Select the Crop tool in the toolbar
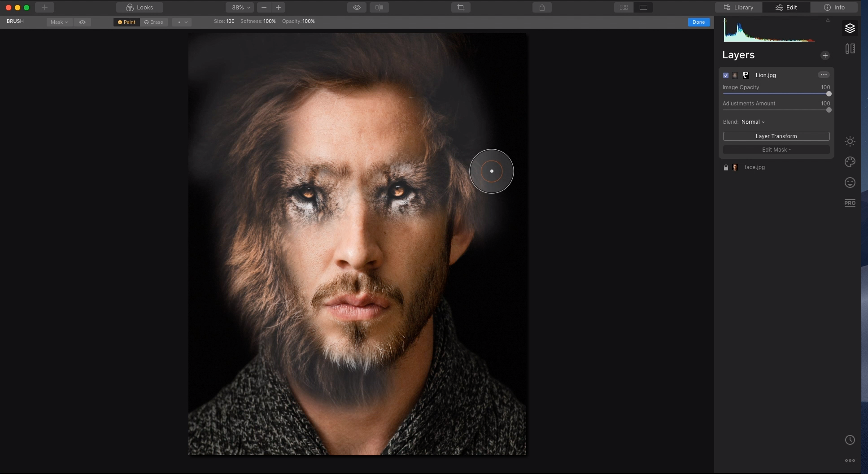This screenshot has width=868, height=474. (x=460, y=7)
